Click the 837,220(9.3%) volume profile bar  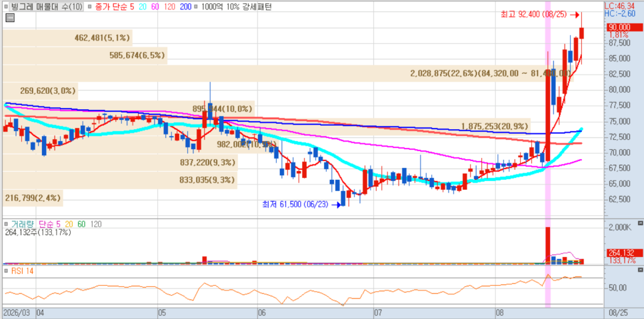tap(120, 162)
